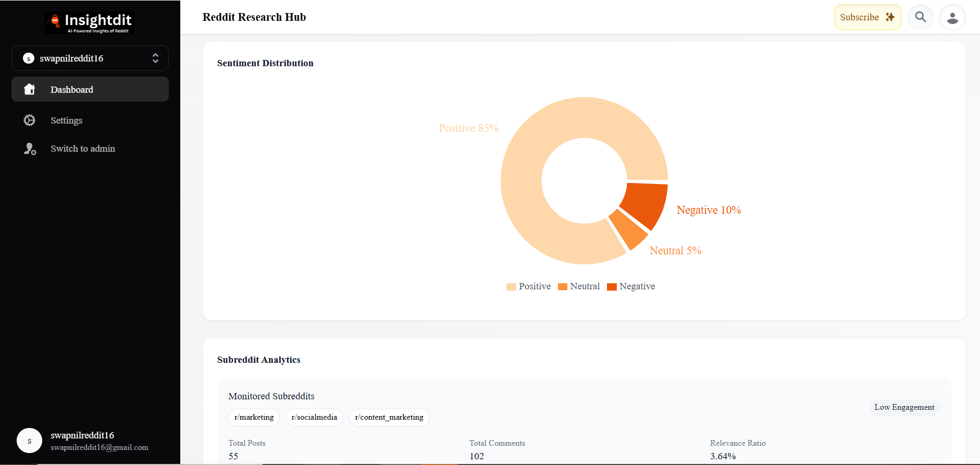980x465 pixels.
Task: Click the Total Comments value 102
Action: [477, 456]
